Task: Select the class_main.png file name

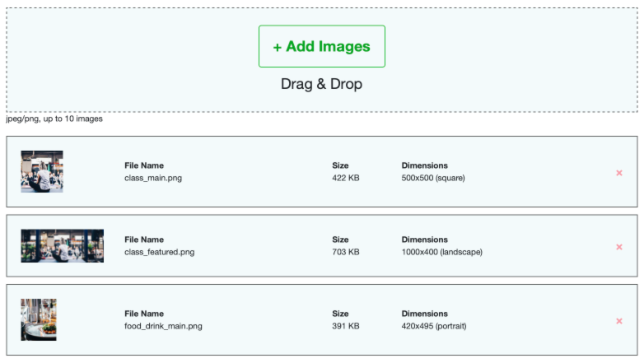Action: point(153,178)
